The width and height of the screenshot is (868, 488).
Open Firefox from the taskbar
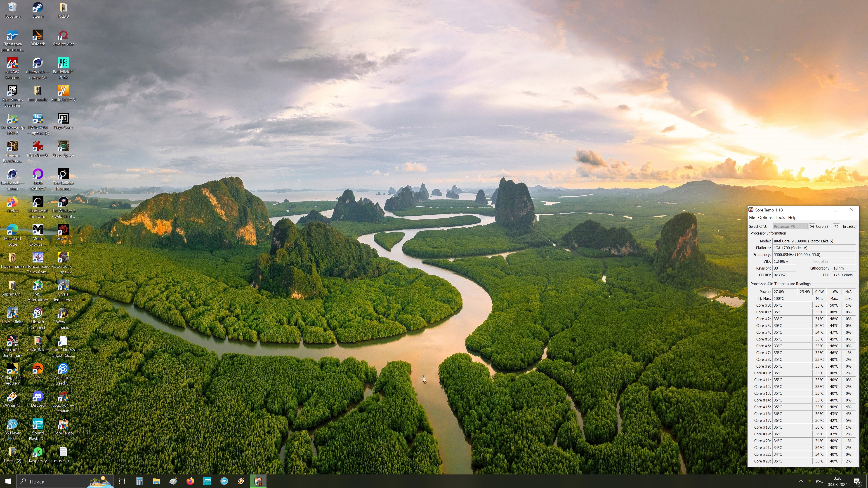pos(190,481)
